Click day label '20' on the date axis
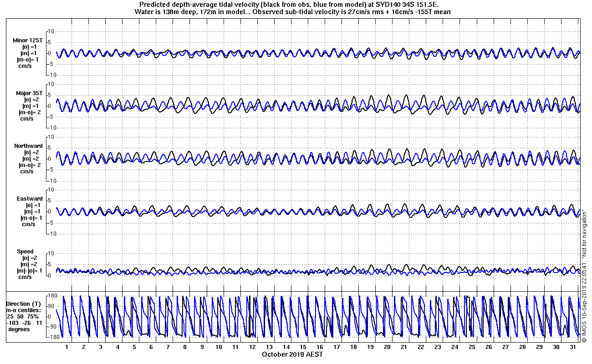The width and height of the screenshot is (592, 364). pos(387,347)
